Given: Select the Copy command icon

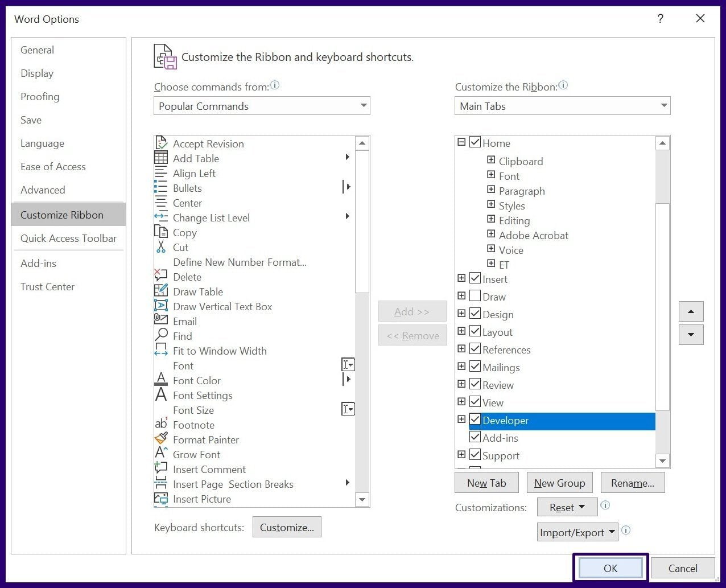Looking at the screenshot, I should (162, 232).
